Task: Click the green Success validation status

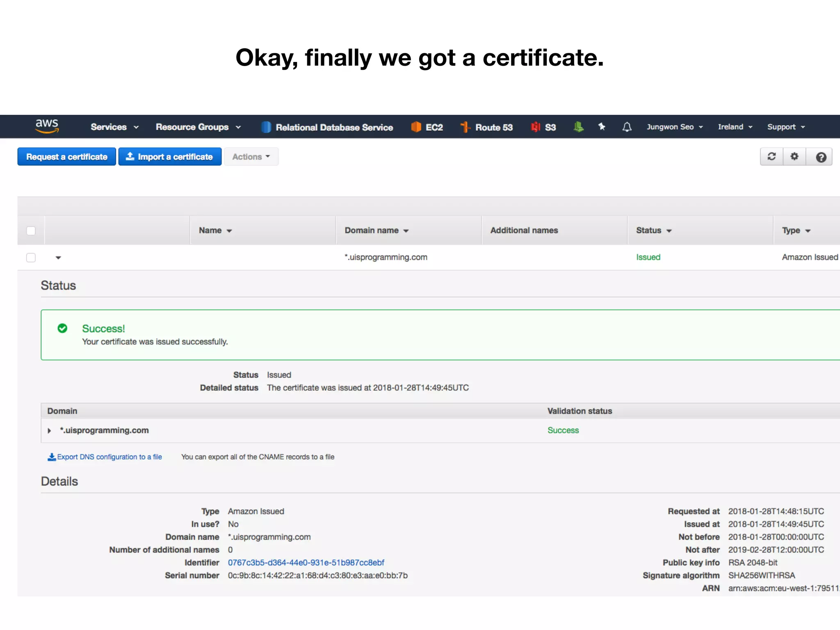Action: pos(563,430)
